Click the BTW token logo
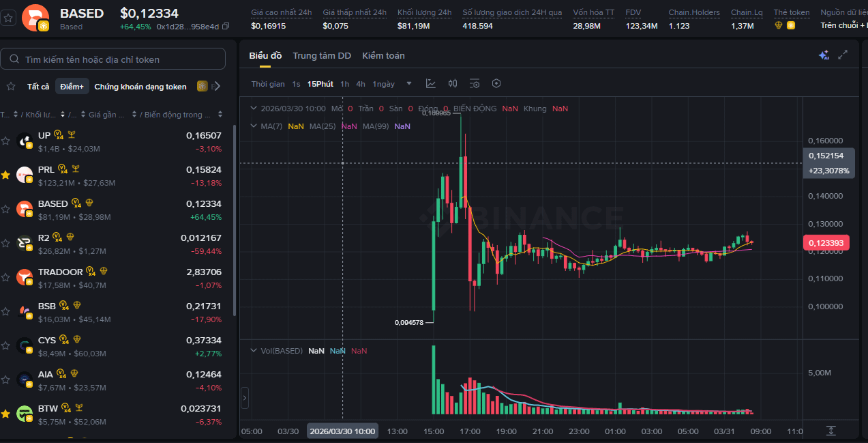Screen dimensions: 868x443 (25, 414)
